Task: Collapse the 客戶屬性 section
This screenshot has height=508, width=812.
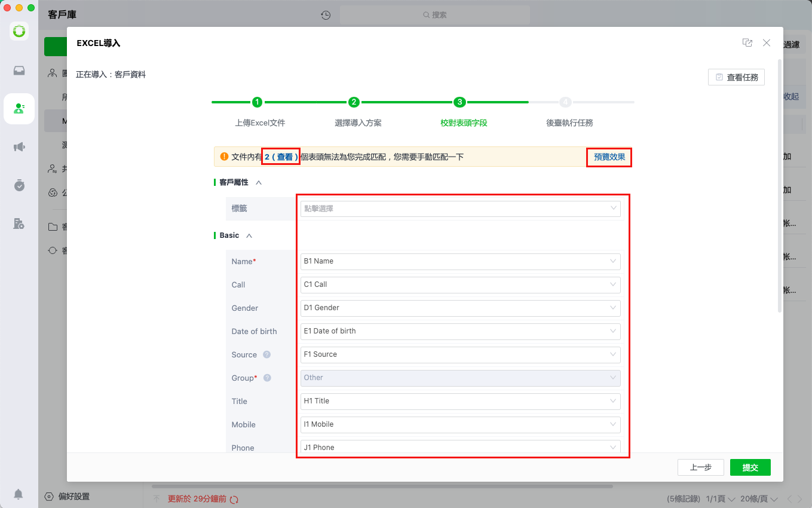Action: click(259, 182)
